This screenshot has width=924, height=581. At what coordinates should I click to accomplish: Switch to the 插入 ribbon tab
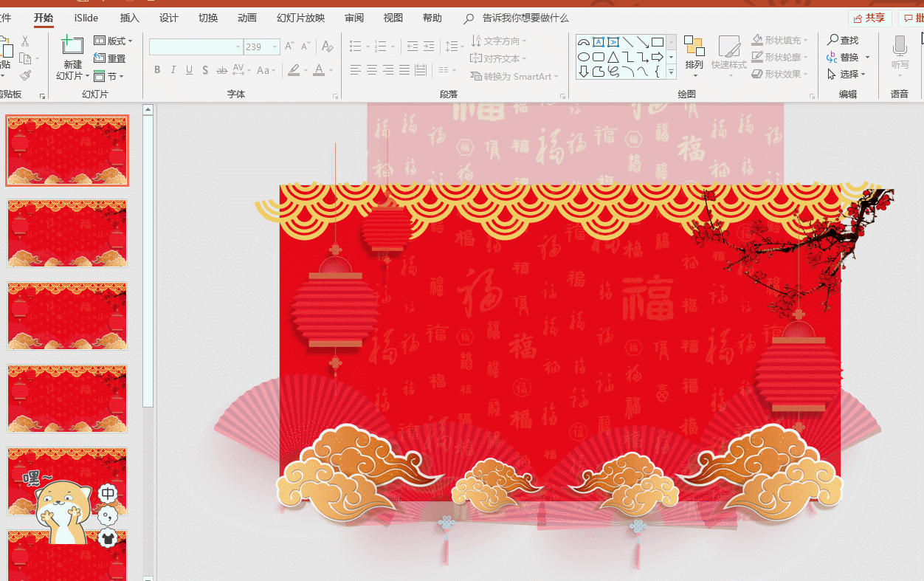128,18
